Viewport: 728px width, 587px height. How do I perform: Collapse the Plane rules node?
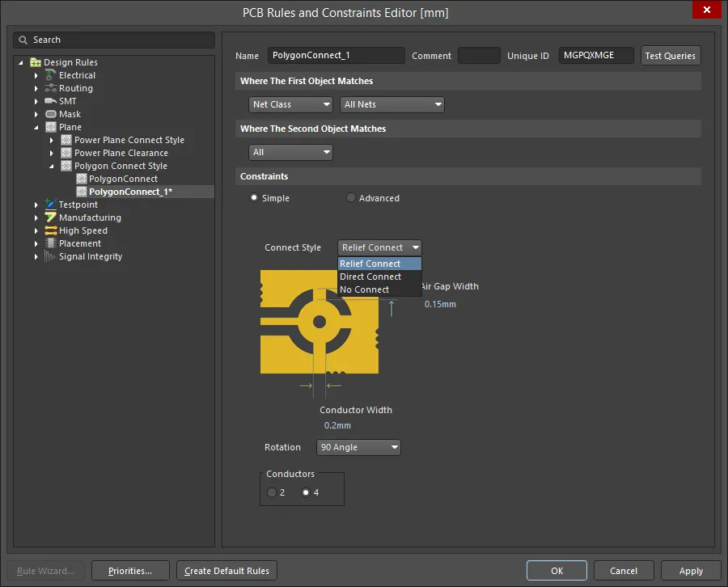[x=36, y=127]
